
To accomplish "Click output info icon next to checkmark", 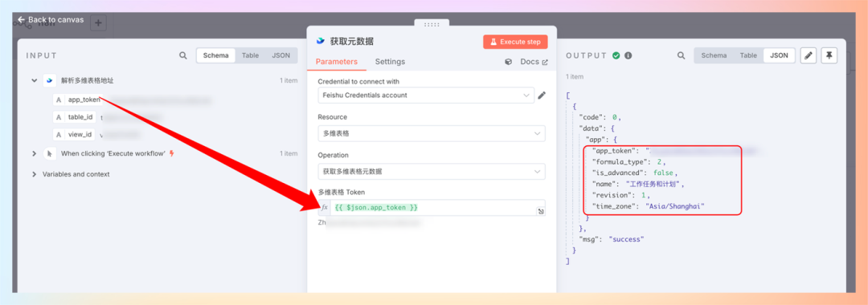I will 628,56.
